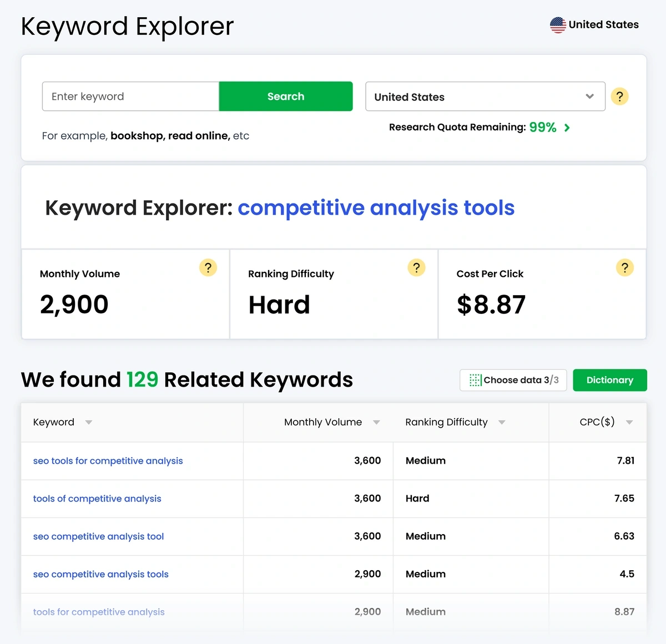The height and width of the screenshot is (644, 666).
Task: Click 3,600 volume in seo competitive analysis tool row
Action: 367,536
